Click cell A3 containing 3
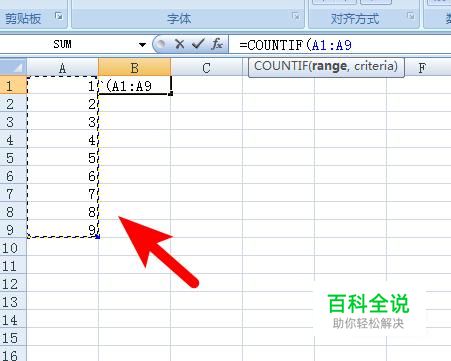Image resolution: width=451 pixels, height=361 pixels. point(63,121)
